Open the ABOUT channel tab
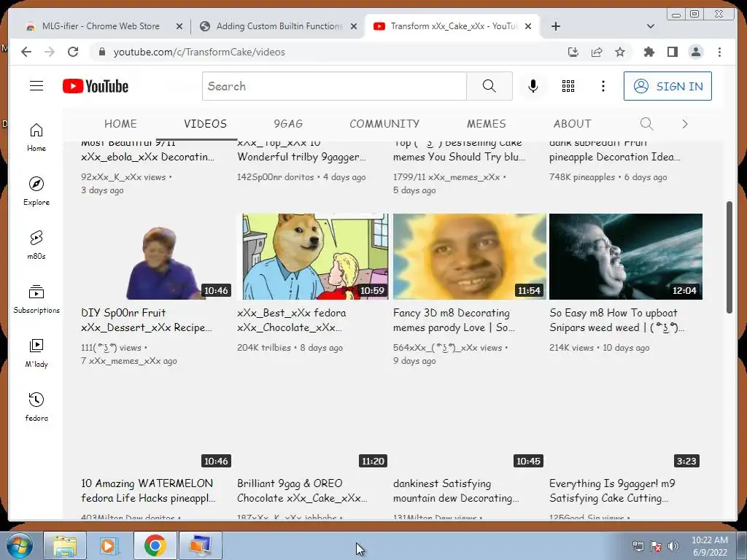747x560 pixels. pyautogui.click(x=572, y=124)
